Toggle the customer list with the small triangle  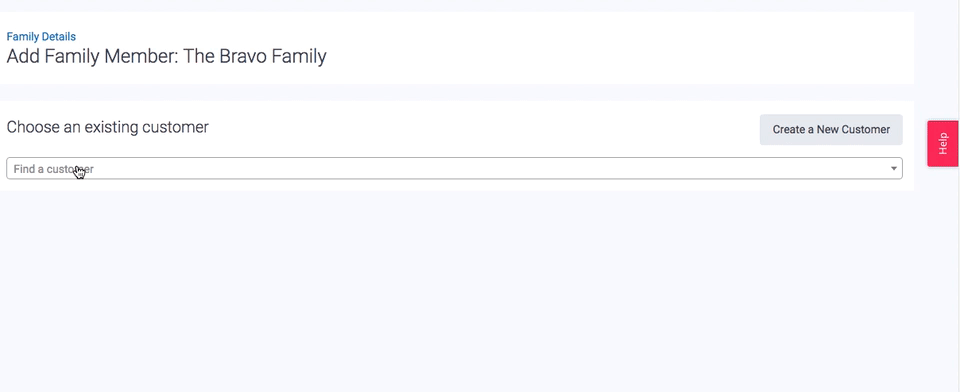893,168
